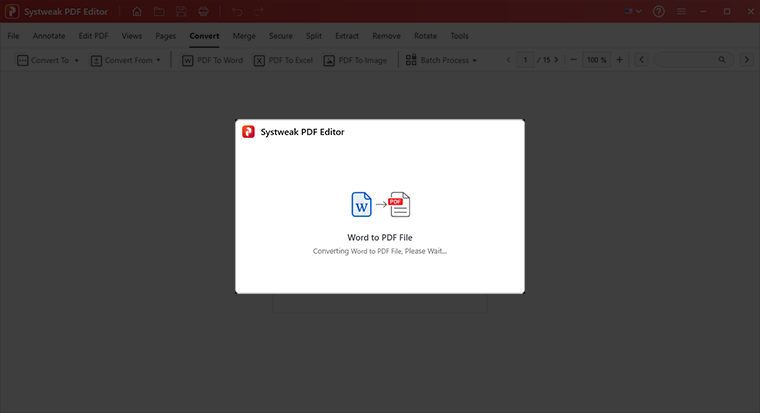760x413 pixels.
Task: Open the File menu
Action: (13, 36)
